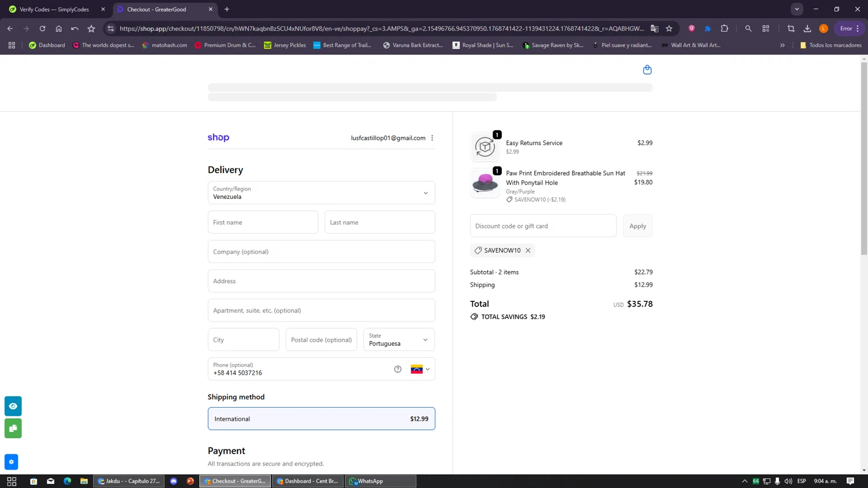Apply the discount code
Screen dimensions: 868x488
tap(638, 226)
